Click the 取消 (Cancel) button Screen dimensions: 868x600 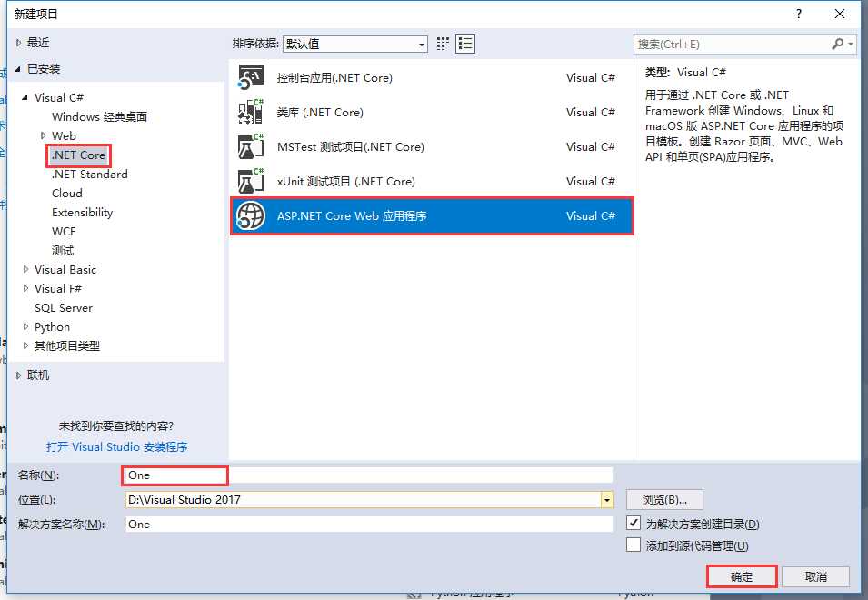pos(816,576)
